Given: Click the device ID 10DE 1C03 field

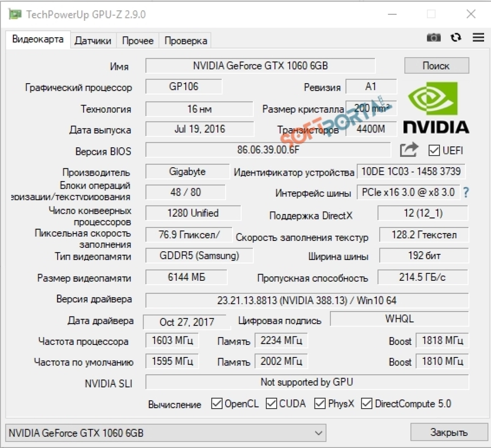Looking at the screenshot, I should click(x=411, y=171).
